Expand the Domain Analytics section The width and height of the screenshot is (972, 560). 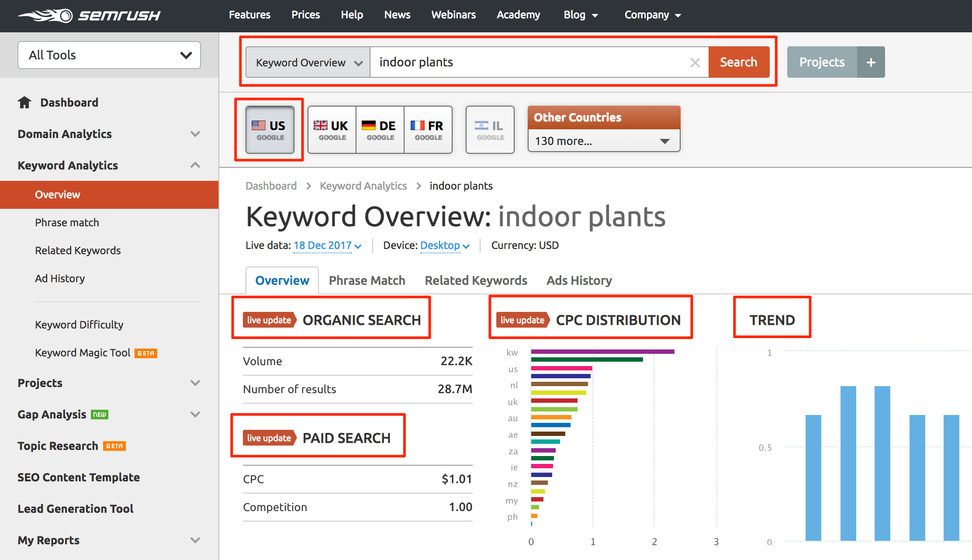(x=195, y=134)
